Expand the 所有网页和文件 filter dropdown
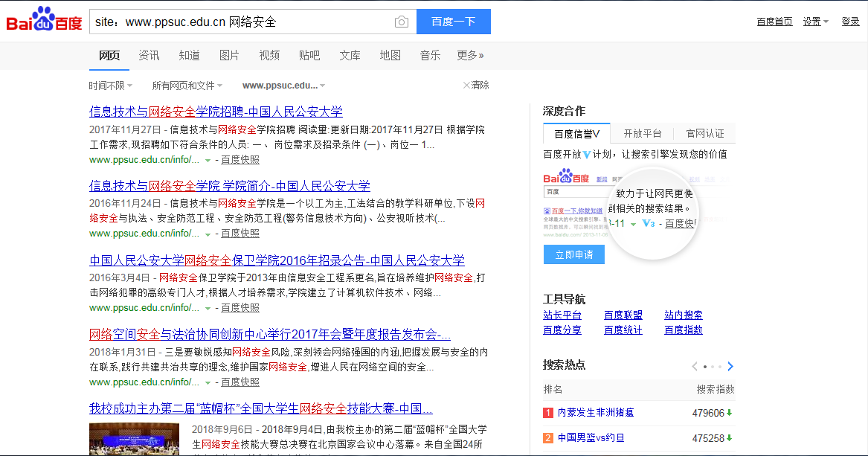868x456 pixels. [x=187, y=86]
